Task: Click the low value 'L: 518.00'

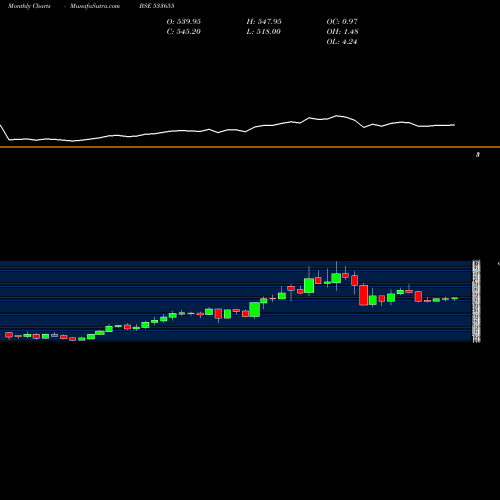Action: click(264, 31)
